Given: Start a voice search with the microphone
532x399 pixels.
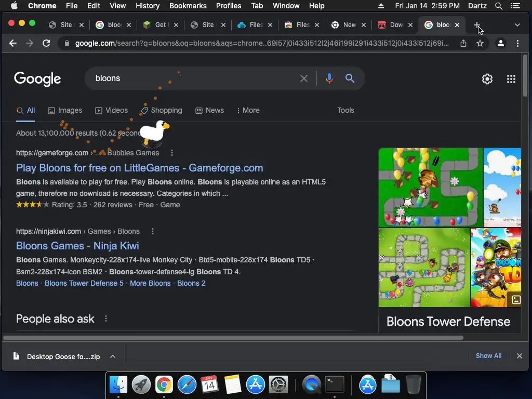Looking at the screenshot, I should [x=329, y=78].
